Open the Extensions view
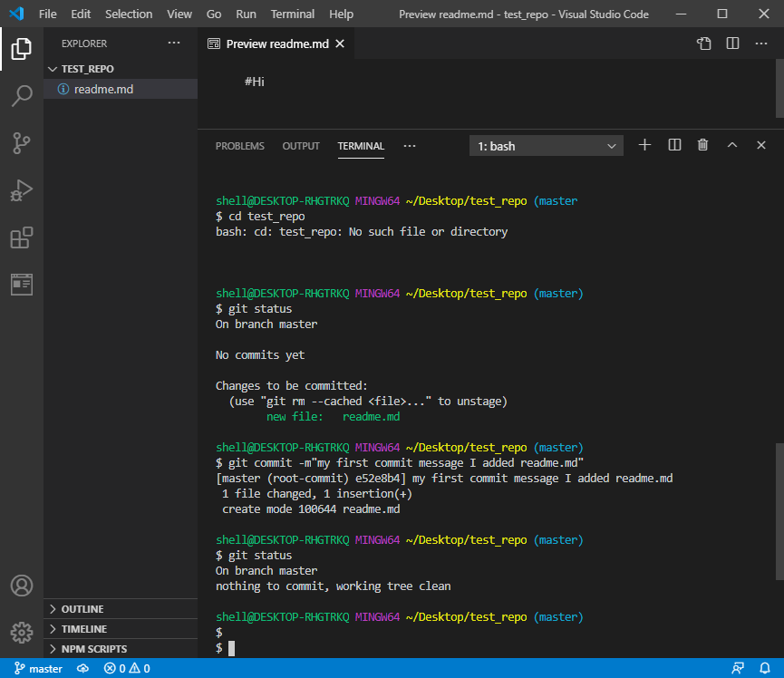 pyautogui.click(x=22, y=237)
